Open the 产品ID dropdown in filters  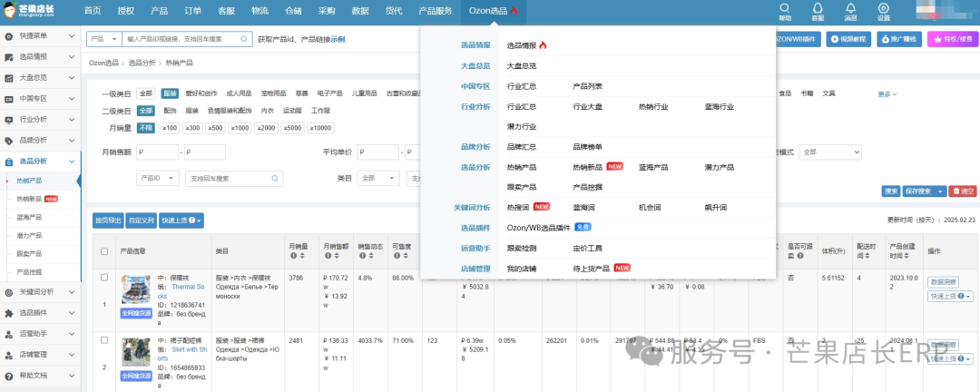click(x=158, y=178)
